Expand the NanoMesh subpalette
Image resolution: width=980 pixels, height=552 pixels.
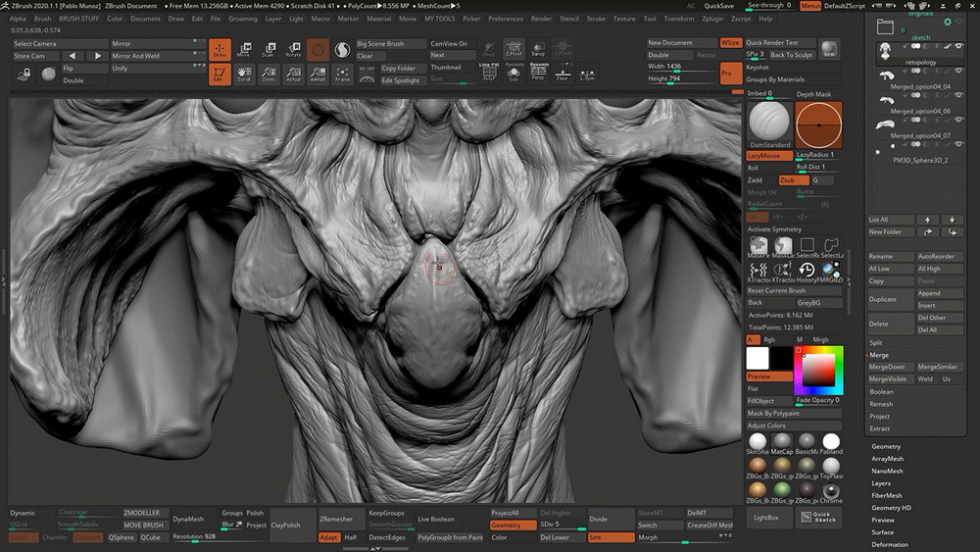coord(888,472)
